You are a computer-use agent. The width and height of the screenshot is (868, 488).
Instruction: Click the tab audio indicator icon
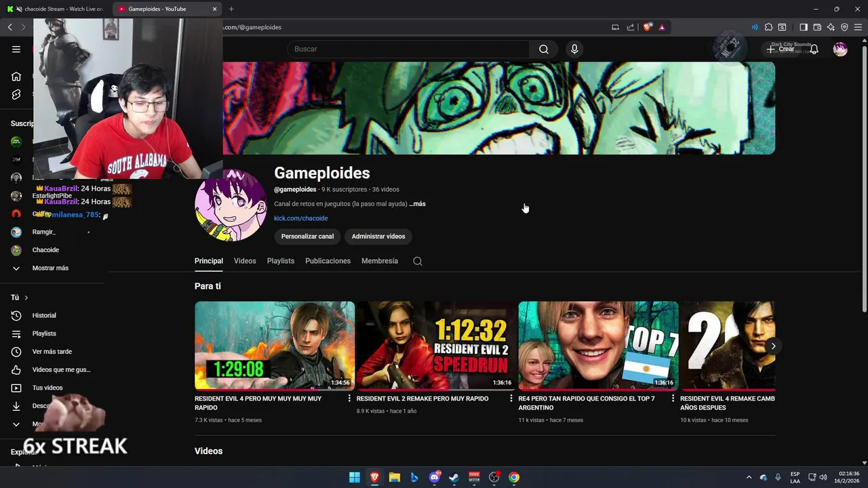coord(755,27)
